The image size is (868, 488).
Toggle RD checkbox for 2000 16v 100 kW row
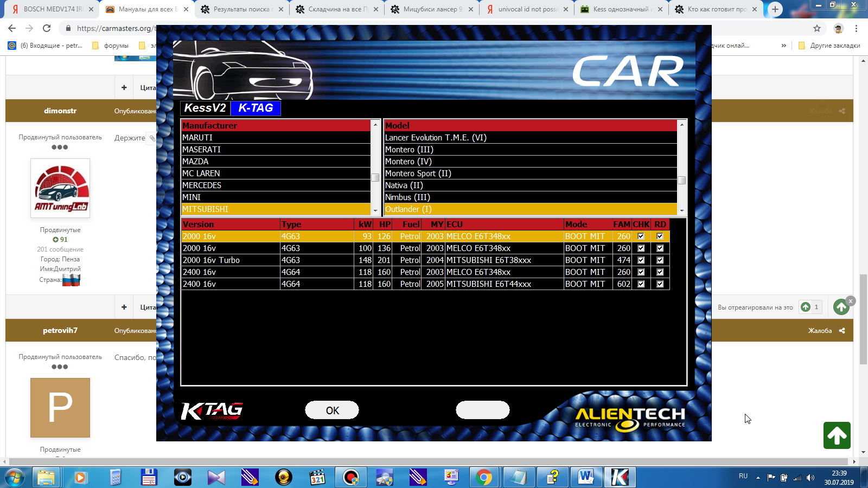point(660,248)
